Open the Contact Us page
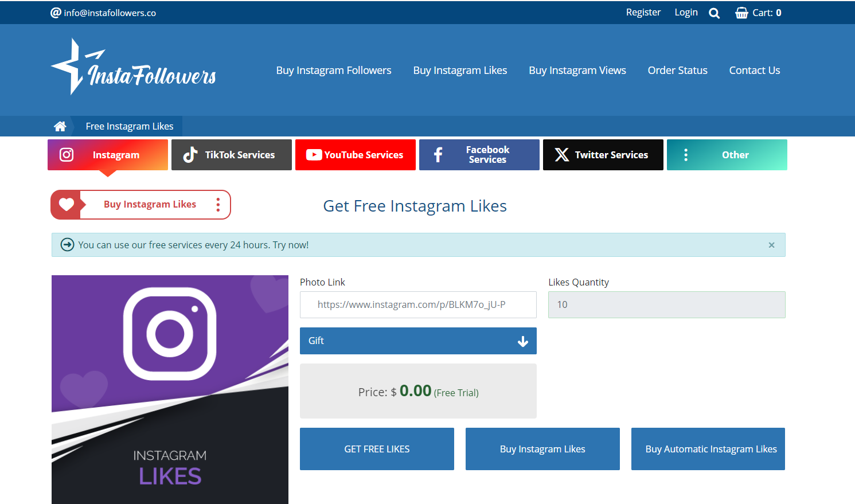 (755, 71)
